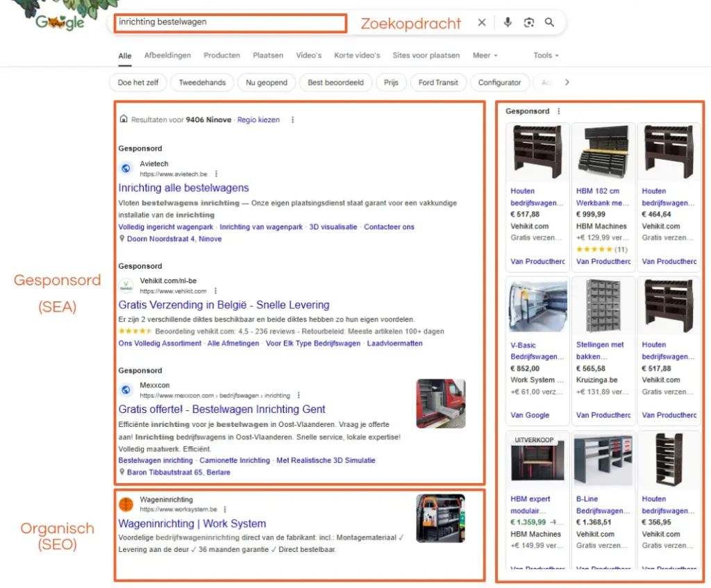Click into the search input field
This screenshot has width=711, height=588.
pyautogui.click(x=229, y=22)
